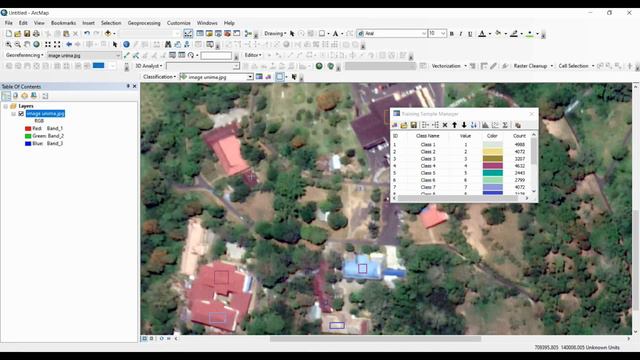Open the Raster Cleanup dropdown
Viewport: 640px width, 360px height.
tap(533, 66)
